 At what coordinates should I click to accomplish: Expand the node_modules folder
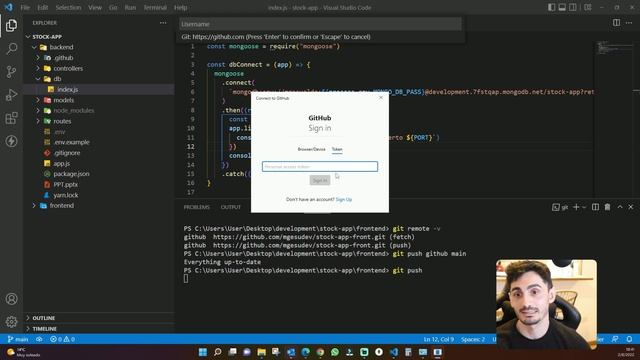pos(38,111)
